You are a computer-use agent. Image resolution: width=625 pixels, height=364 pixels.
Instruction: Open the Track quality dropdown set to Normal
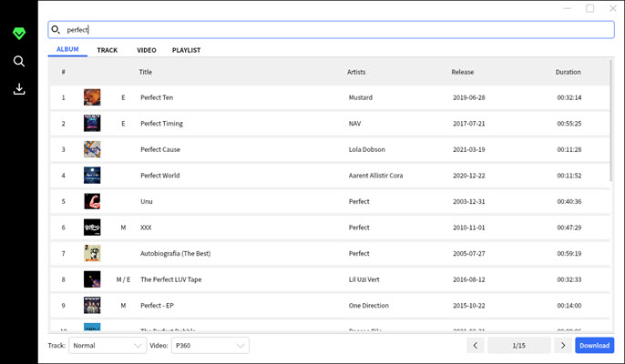pos(108,345)
